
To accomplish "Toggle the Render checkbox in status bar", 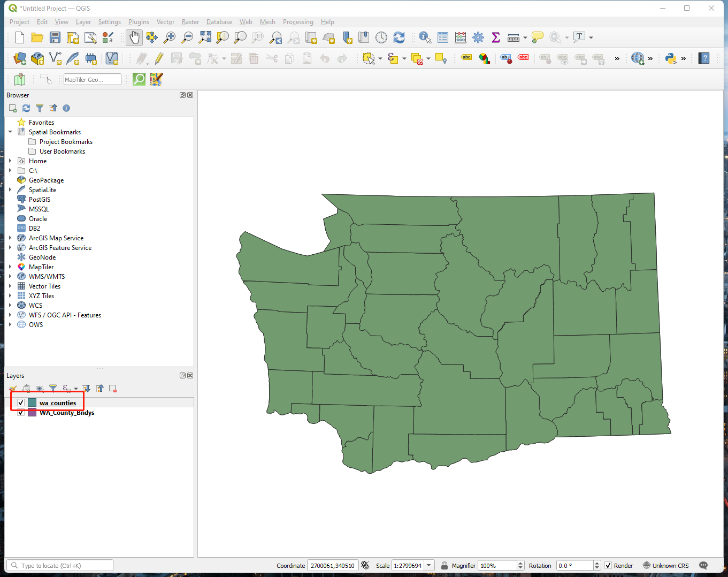I will [608, 566].
